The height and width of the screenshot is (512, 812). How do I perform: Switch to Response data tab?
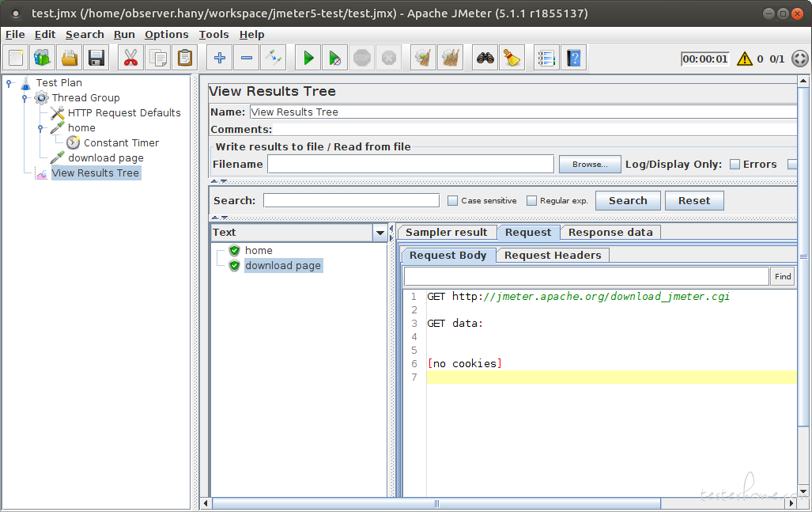coord(610,232)
